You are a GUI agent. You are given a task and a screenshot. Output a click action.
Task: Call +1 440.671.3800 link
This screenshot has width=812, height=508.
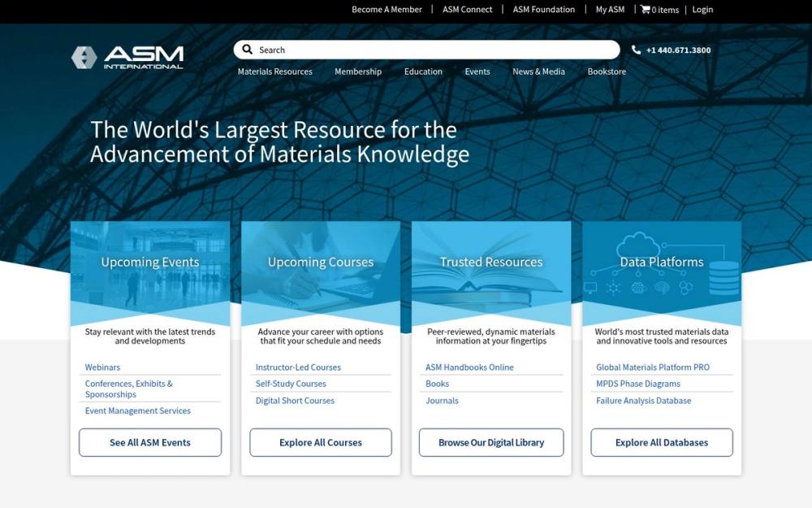click(x=678, y=50)
